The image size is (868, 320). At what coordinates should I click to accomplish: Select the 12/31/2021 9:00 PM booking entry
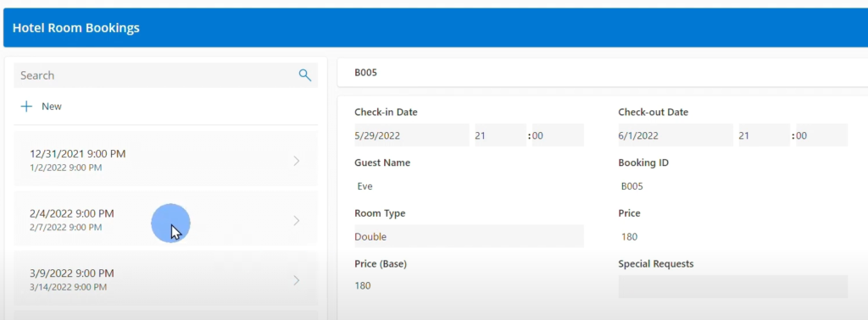(x=165, y=159)
